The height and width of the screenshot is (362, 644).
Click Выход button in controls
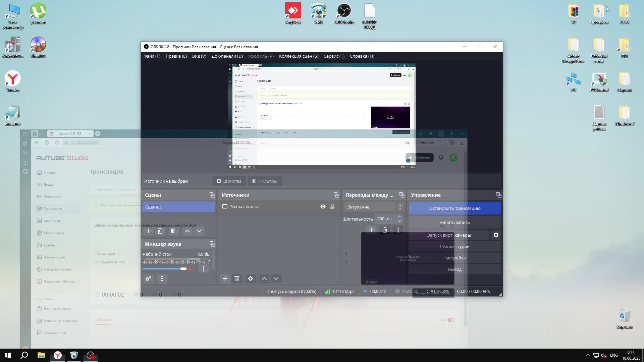pos(455,269)
